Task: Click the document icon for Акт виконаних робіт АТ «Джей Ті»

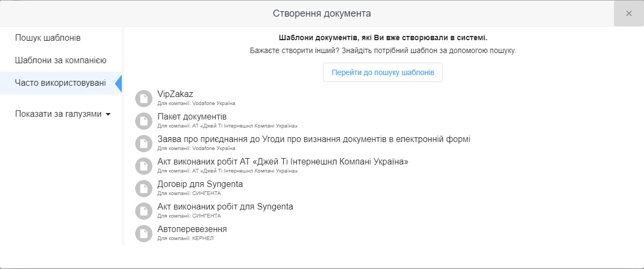Action: tap(143, 166)
